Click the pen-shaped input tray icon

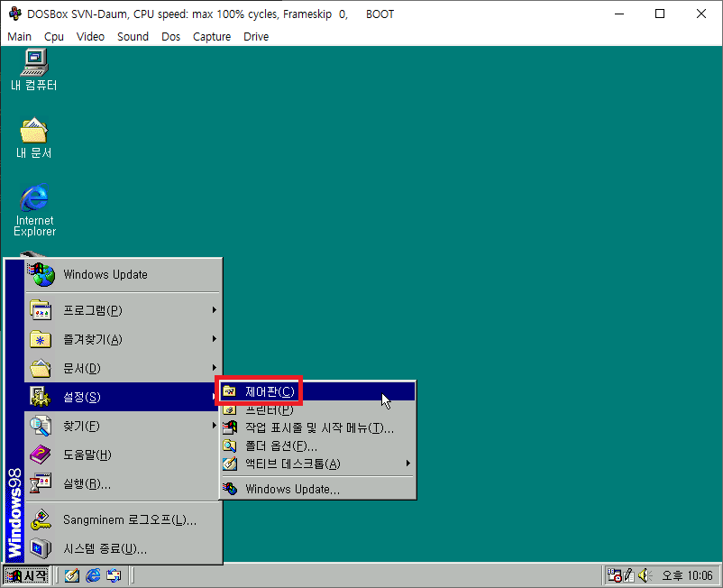click(628, 575)
